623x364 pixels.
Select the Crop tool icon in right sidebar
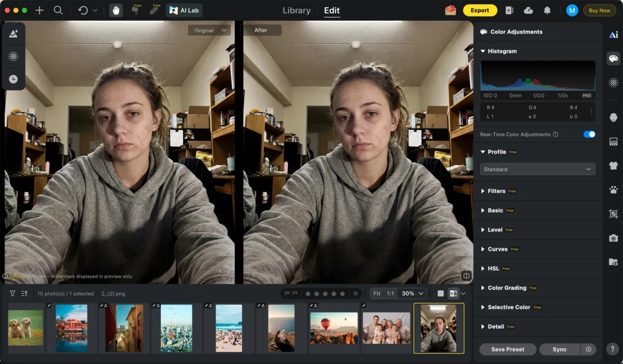tap(613, 213)
